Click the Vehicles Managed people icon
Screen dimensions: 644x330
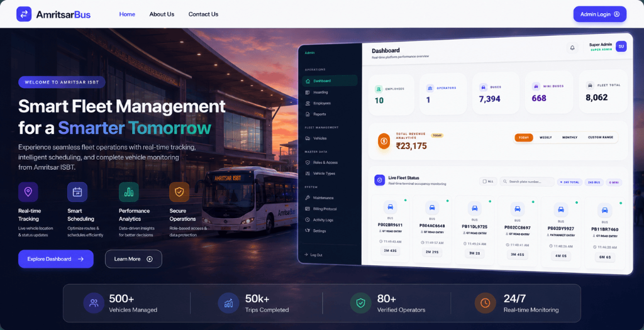[x=94, y=304]
